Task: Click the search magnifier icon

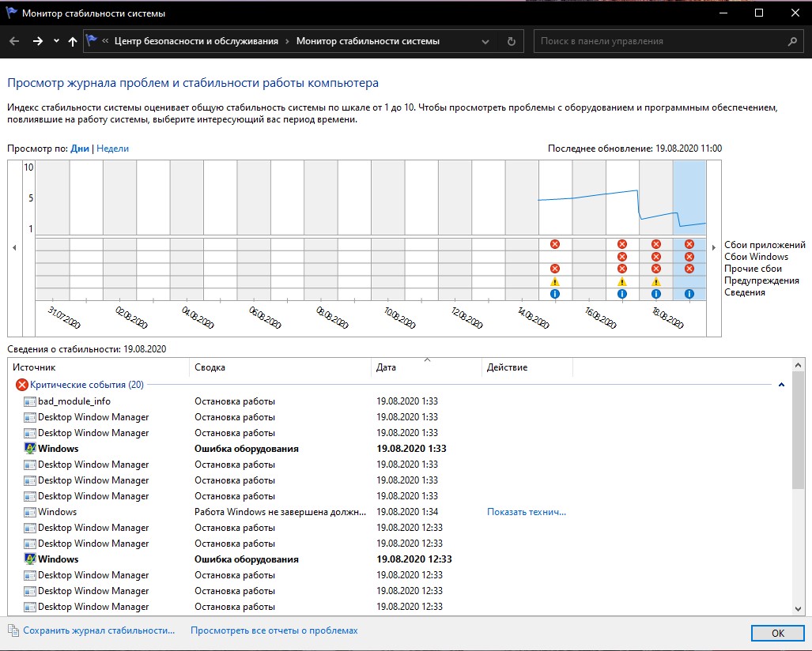Action: tap(792, 41)
